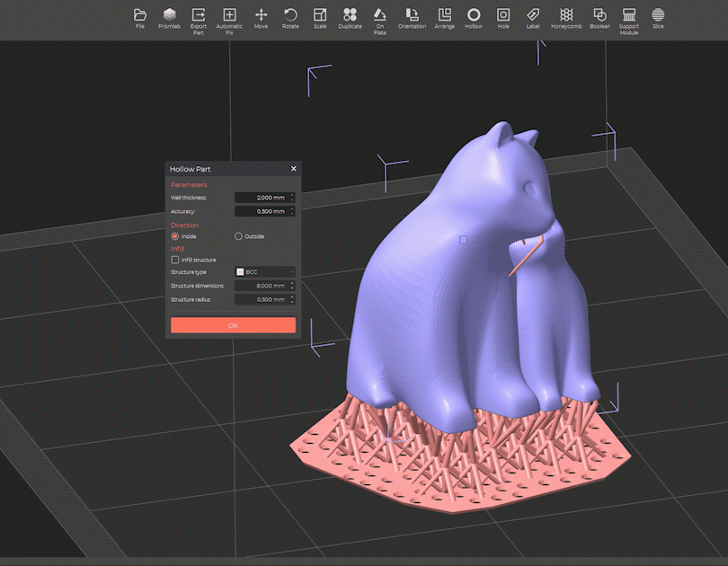Viewport: 728px width, 566px height.
Task: Click the BCC structure type swatch
Action: 240,271
